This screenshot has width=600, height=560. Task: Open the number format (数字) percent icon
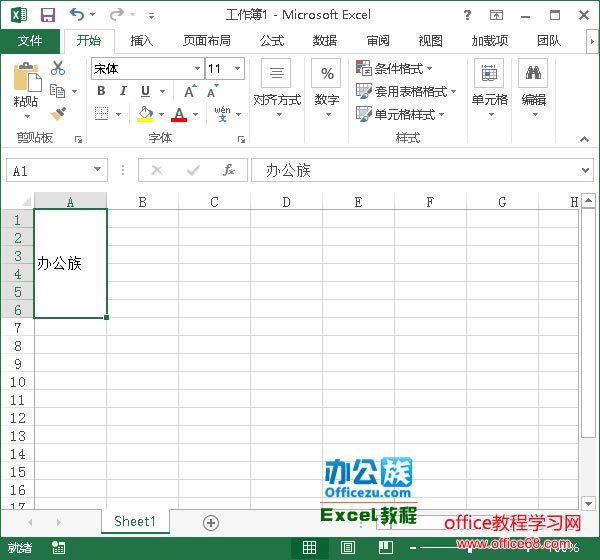click(x=326, y=73)
